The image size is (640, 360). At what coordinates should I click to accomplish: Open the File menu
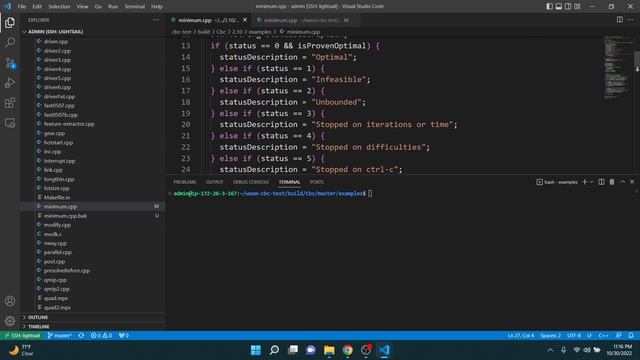pos(22,7)
